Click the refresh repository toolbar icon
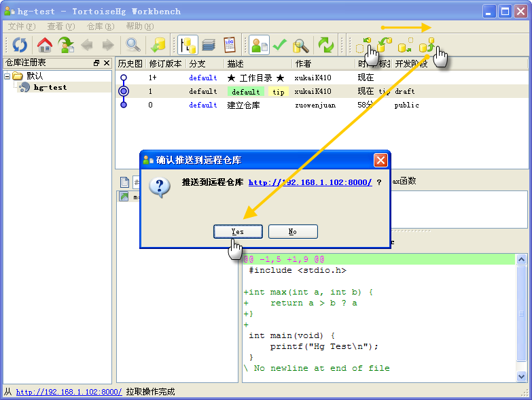Screen dimensions: 532x400 20,45
